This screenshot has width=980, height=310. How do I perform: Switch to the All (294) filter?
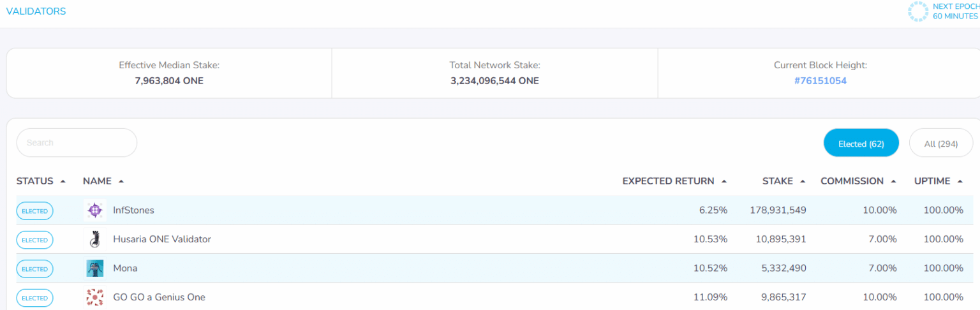[x=940, y=144]
